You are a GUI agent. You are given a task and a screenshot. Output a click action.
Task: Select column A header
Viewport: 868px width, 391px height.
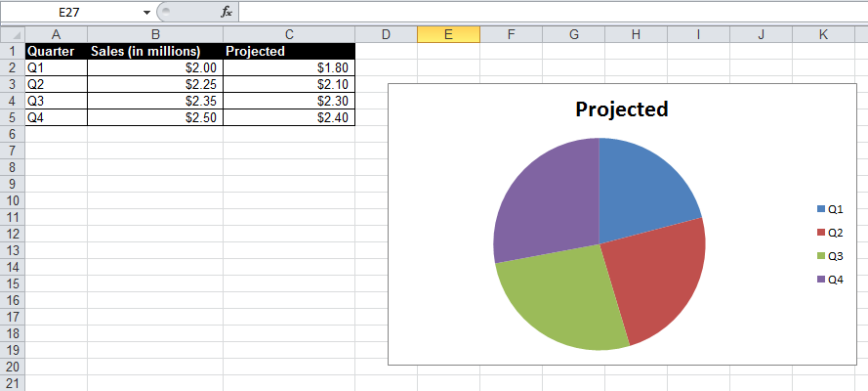56,34
